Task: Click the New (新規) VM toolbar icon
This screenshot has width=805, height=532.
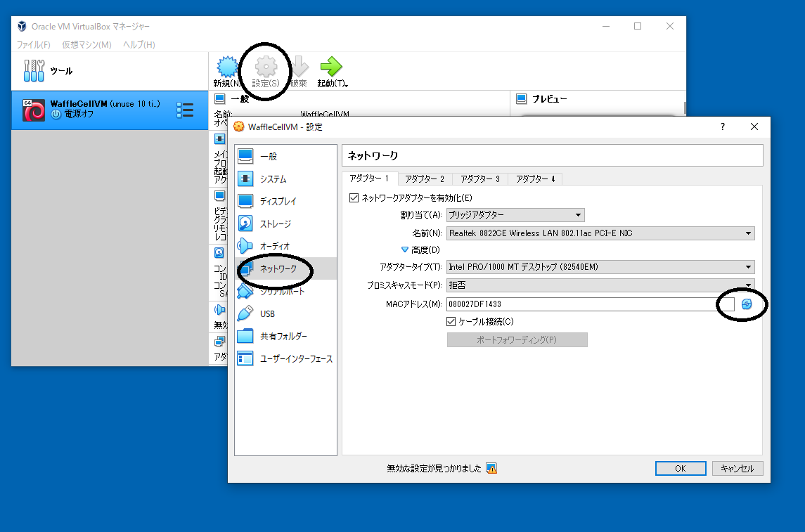Action: click(227, 67)
